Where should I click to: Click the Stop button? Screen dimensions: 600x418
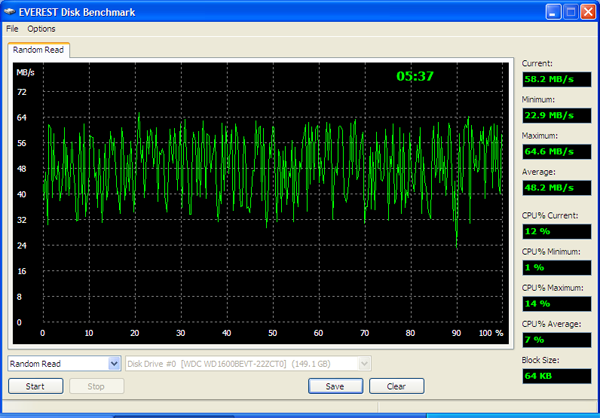96,386
